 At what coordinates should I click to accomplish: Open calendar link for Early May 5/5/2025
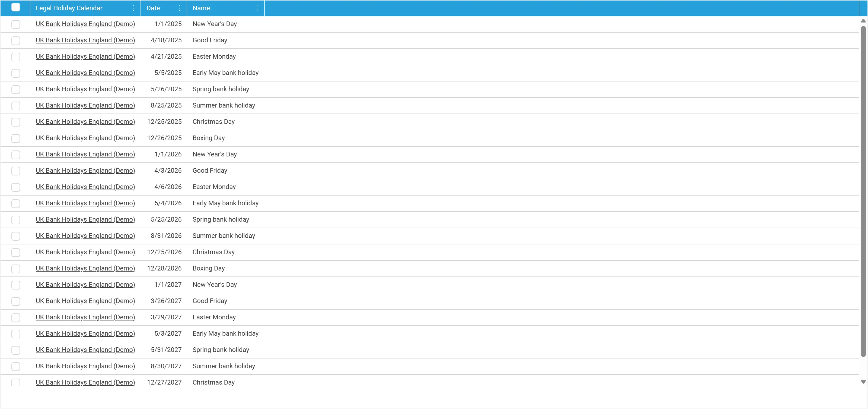(85, 73)
